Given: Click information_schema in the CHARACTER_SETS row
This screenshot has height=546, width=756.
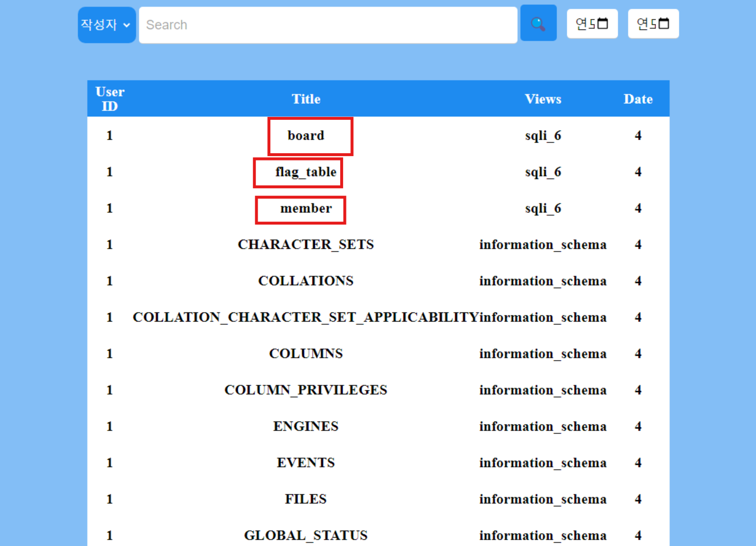Looking at the screenshot, I should click(x=543, y=244).
